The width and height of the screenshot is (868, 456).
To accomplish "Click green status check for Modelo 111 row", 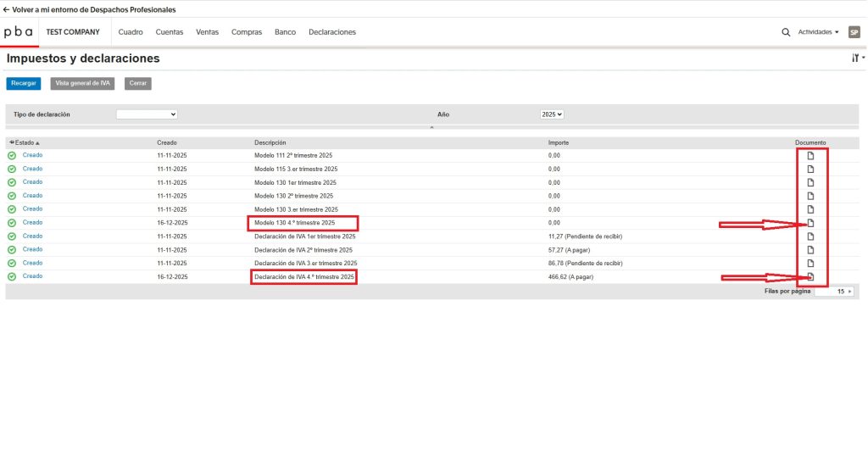I will (x=12, y=156).
